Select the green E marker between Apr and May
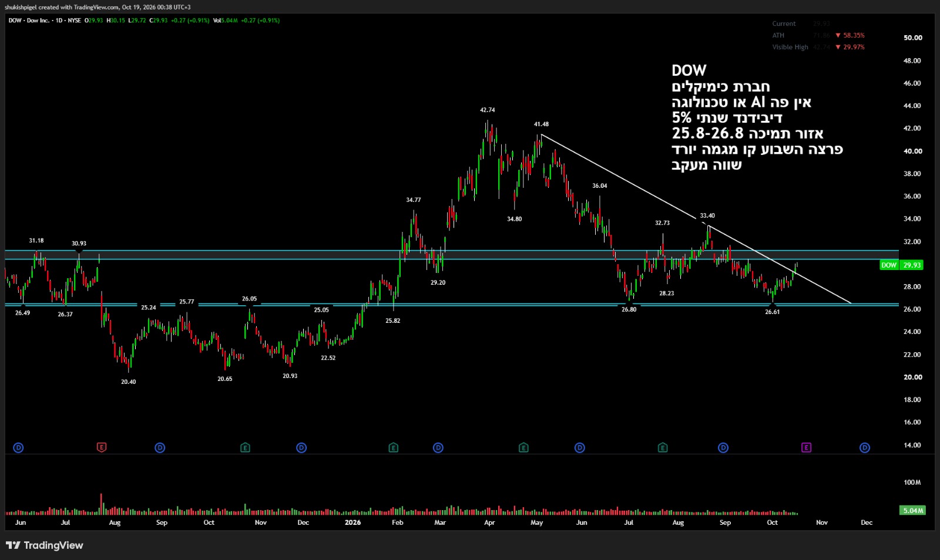 [523, 447]
